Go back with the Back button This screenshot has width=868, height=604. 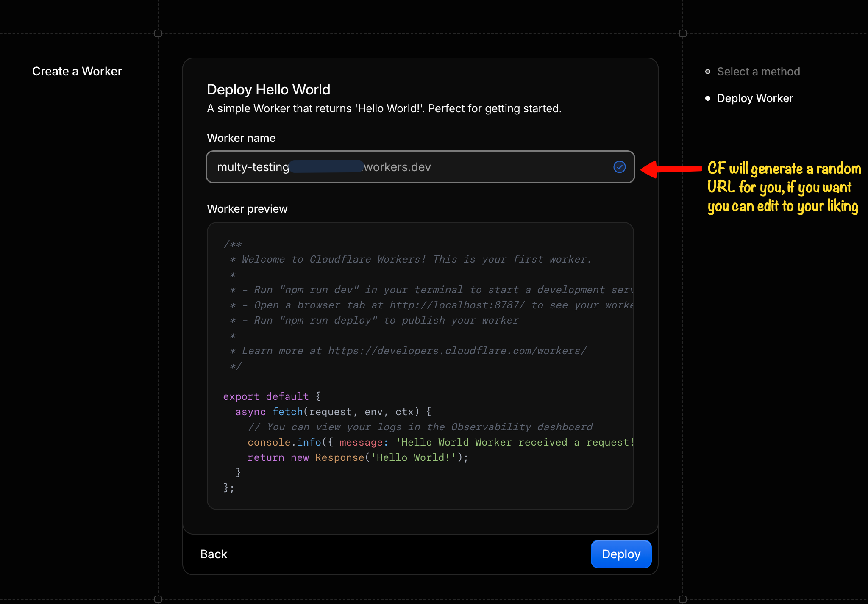[x=214, y=554]
